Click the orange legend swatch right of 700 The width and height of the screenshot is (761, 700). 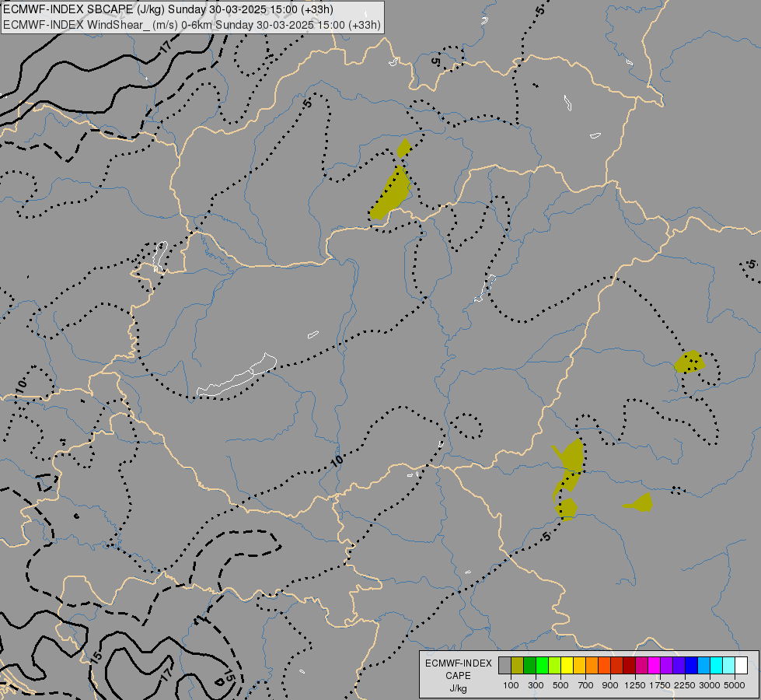tap(592, 665)
